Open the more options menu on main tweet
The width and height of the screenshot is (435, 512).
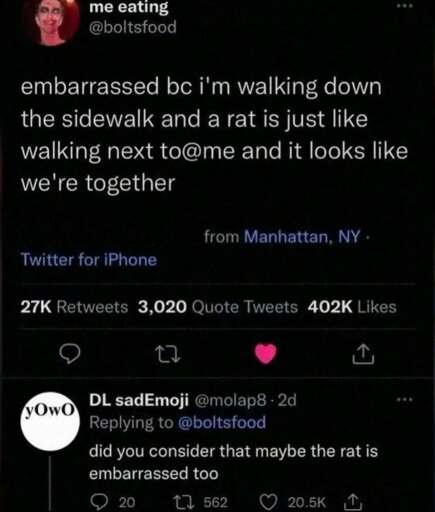pyautogui.click(x=405, y=6)
